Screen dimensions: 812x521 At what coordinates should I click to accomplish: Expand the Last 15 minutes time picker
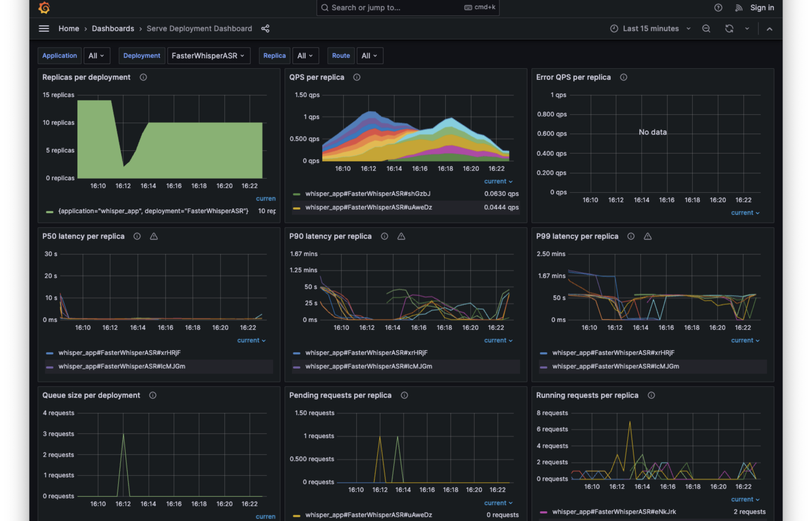[651, 29]
